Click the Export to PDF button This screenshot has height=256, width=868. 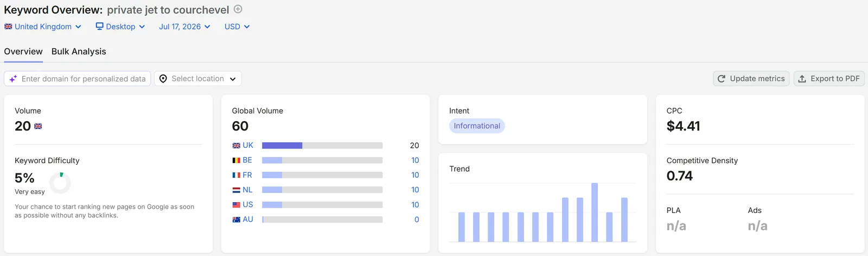[x=829, y=79]
